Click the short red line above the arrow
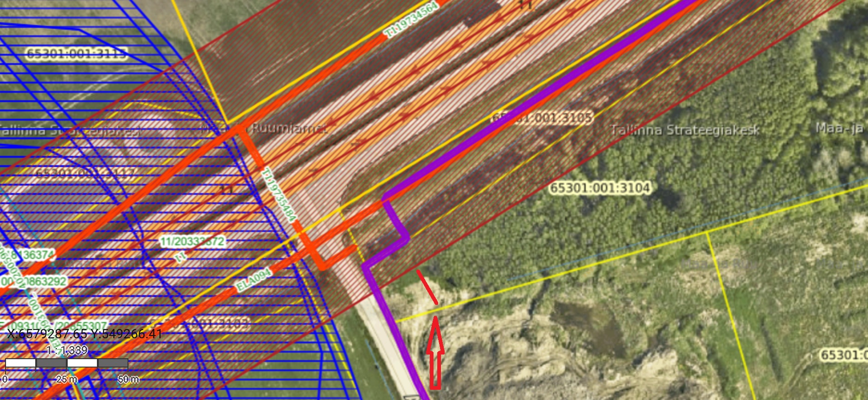Screen dimensions: 868x400 coord(427,287)
